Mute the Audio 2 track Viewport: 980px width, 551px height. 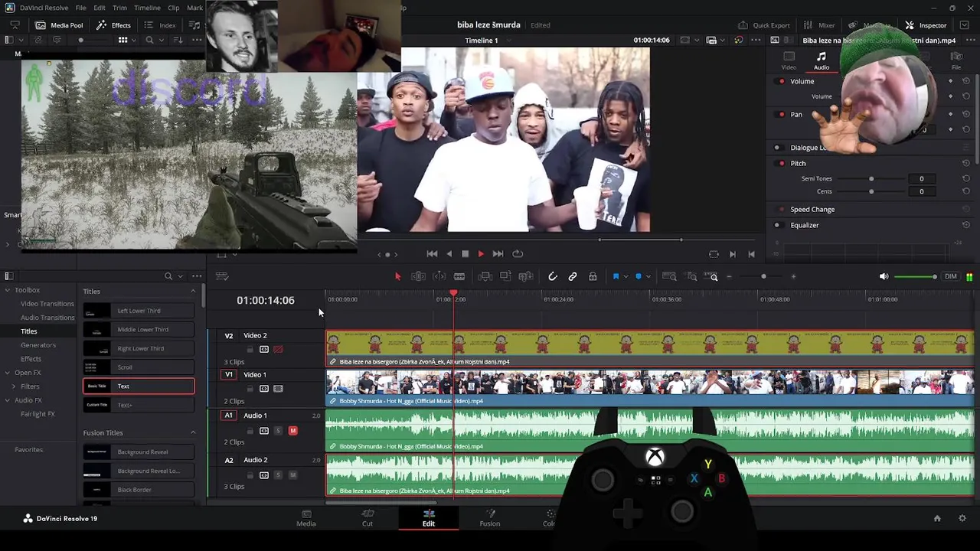[x=292, y=475]
